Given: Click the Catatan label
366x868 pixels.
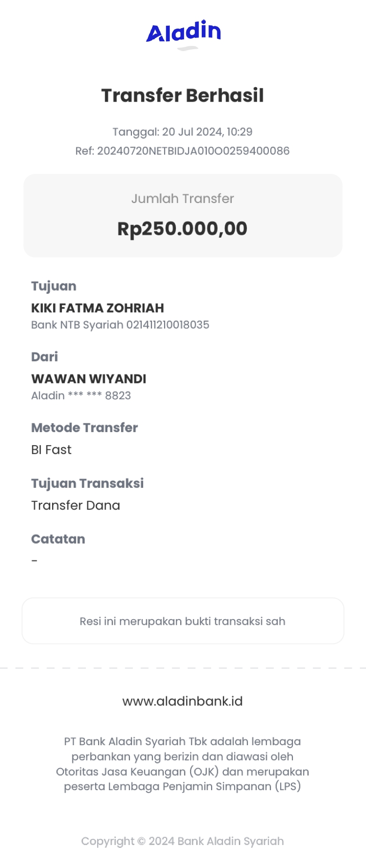Looking at the screenshot, I should pos(58,539).
